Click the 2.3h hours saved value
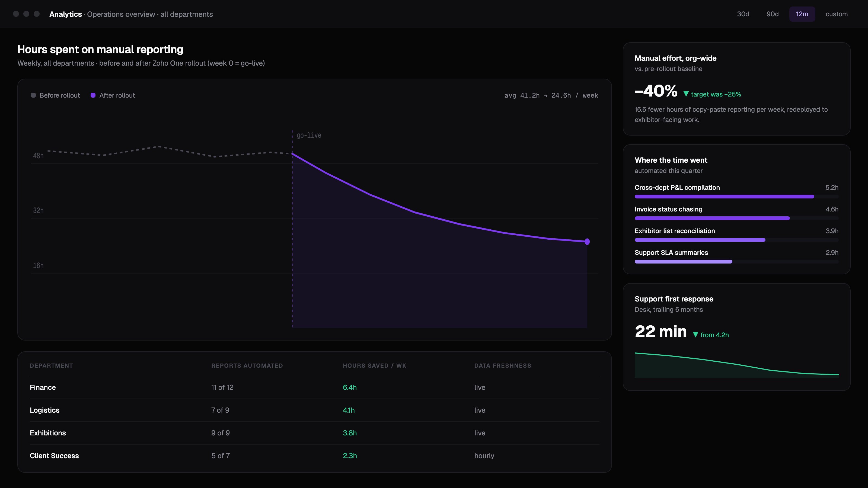 coord(350,456)
